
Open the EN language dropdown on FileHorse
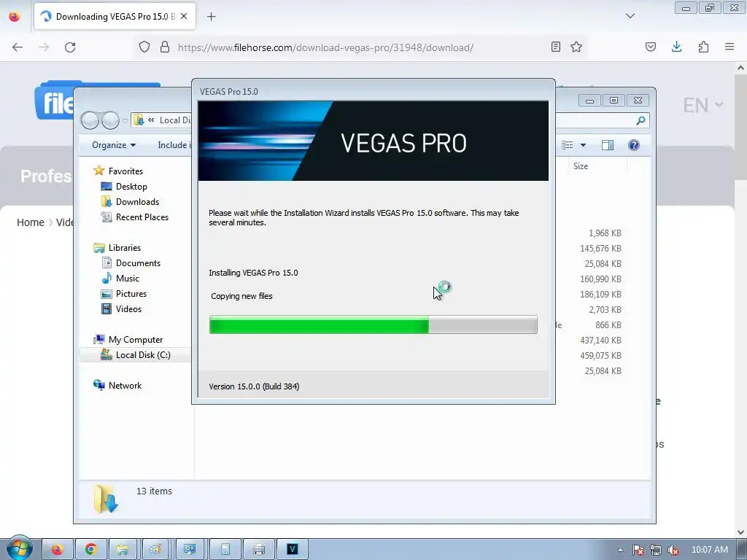click(703, 105)
